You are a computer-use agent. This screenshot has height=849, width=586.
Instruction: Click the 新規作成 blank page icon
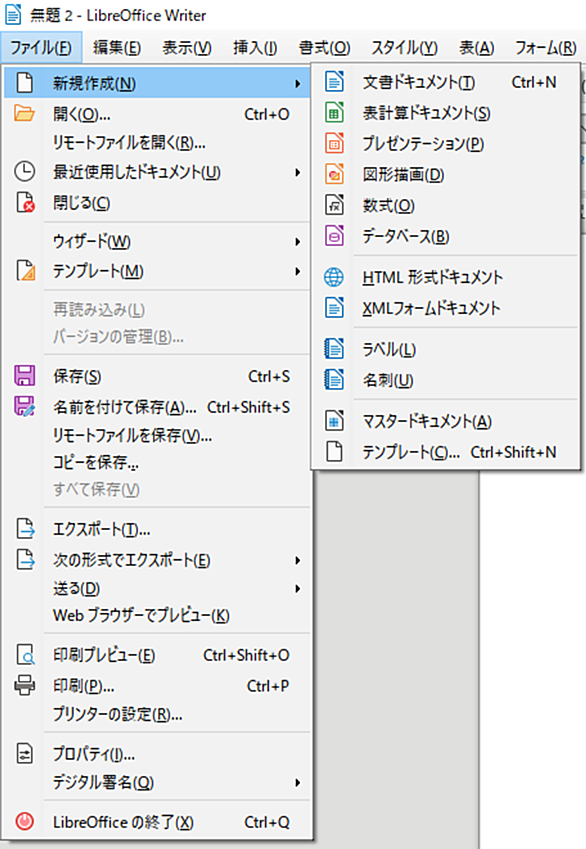click(x=24, y=83)
